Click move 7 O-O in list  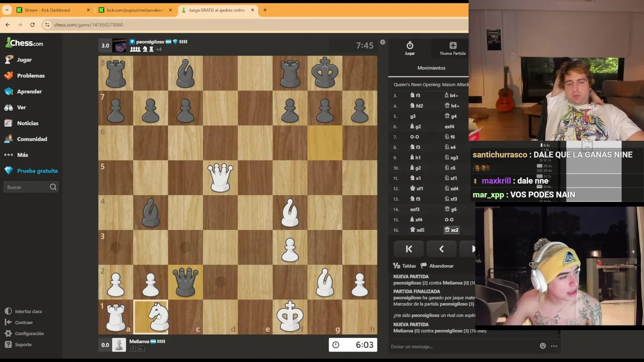(x=414, y=137)
